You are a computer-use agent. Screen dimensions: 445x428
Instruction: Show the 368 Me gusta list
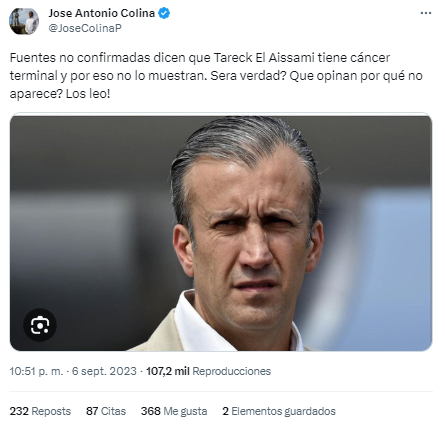(174, 411)
